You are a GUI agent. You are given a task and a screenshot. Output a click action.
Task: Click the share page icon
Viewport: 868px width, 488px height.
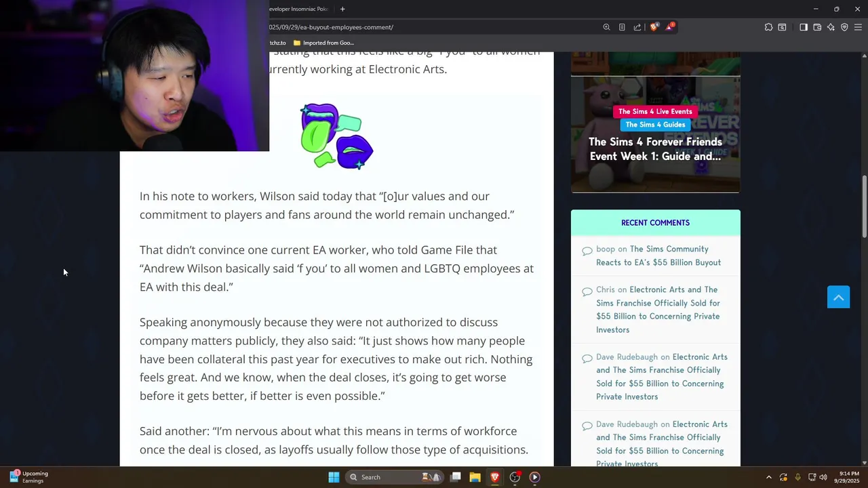(x=637, y=27)
